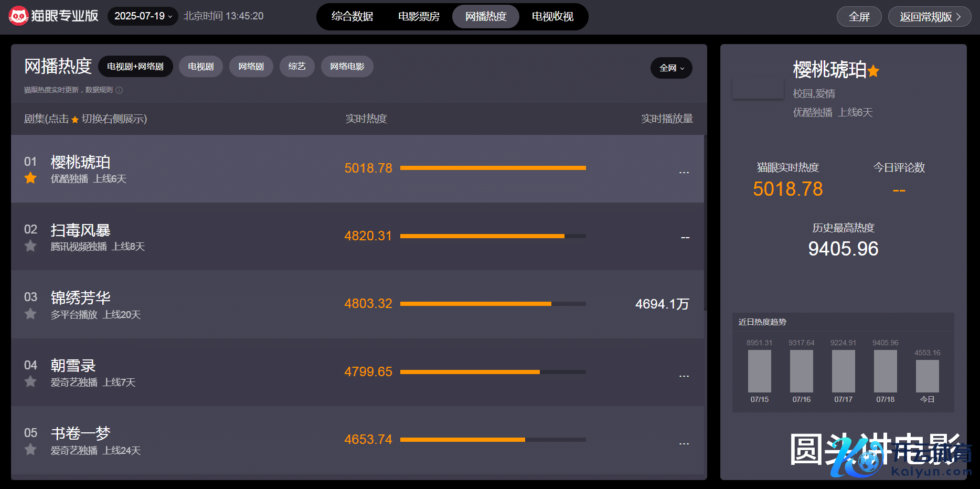
Task: Click the 07/18 trend bar in chart
Action: (x=885, y=371)
